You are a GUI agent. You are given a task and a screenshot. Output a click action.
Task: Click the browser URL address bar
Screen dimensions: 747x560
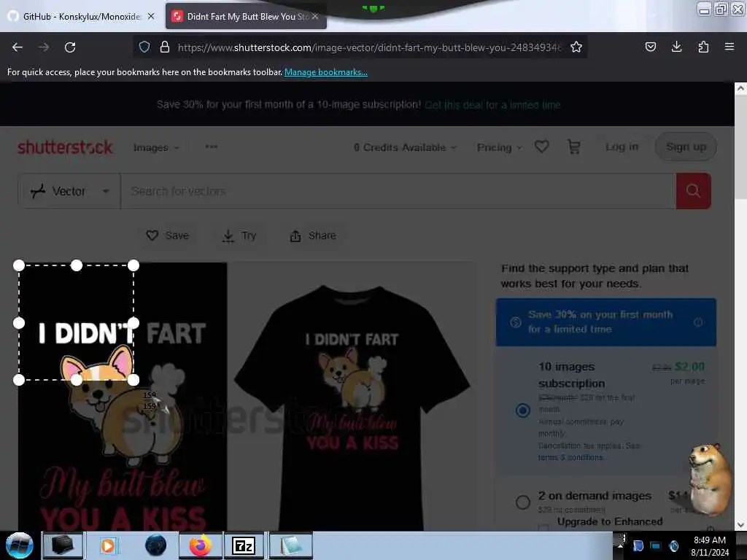369,47
